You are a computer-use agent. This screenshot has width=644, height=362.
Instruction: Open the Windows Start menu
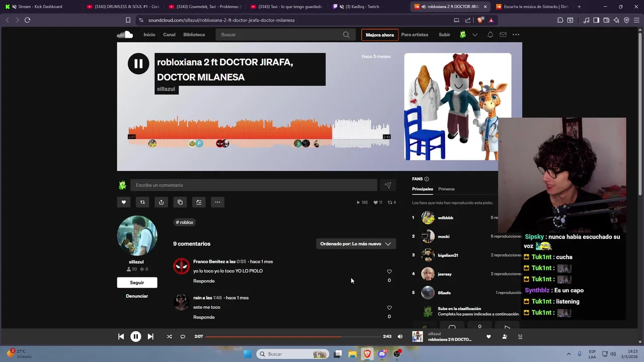(248, 354)
